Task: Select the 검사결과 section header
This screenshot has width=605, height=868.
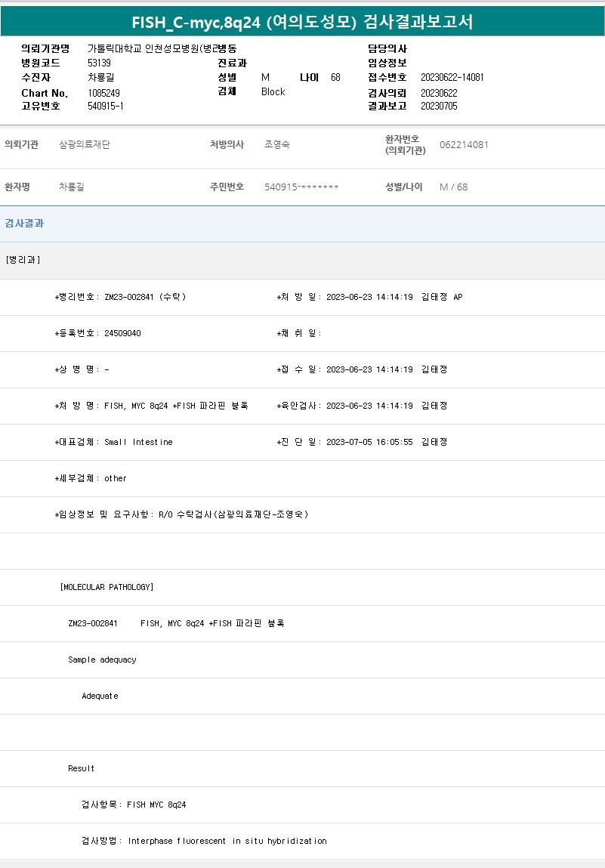Action: pos(24,224)
